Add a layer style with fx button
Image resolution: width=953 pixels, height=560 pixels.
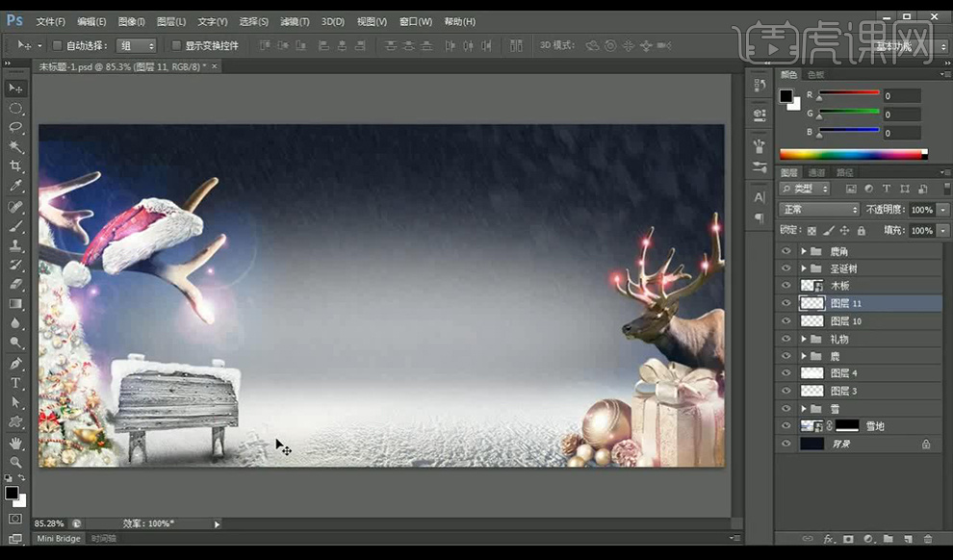[x=828, y=539]
